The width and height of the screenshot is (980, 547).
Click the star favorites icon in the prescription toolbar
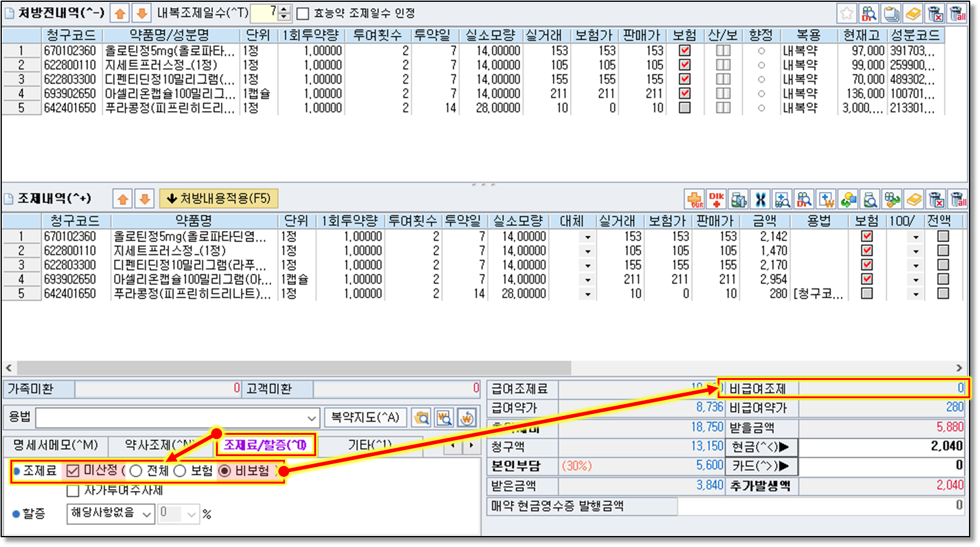(x=846, y=13)
